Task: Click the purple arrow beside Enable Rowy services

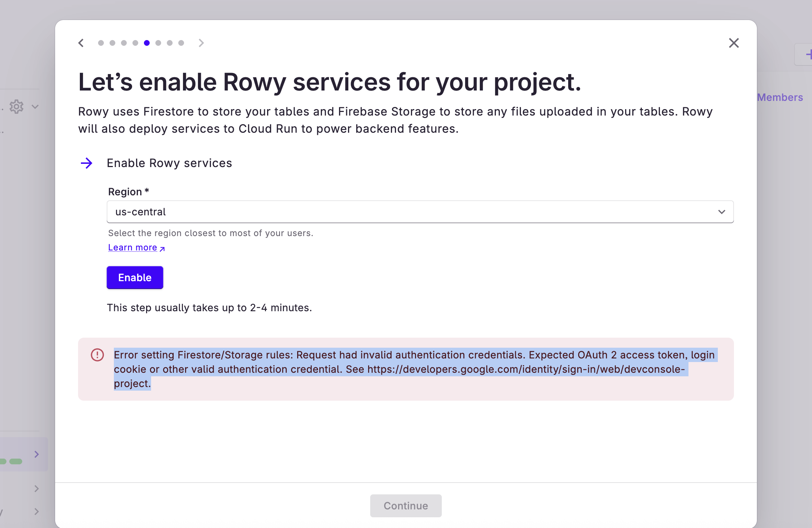Action: point(87,163)
